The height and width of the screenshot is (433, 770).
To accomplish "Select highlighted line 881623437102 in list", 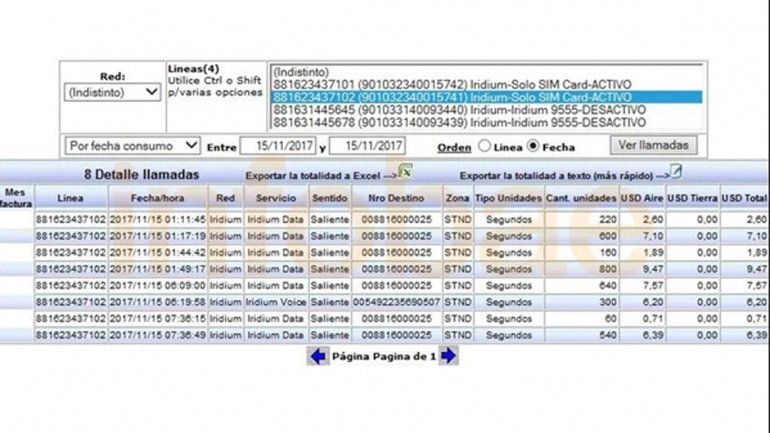I will tap(452, 97).
